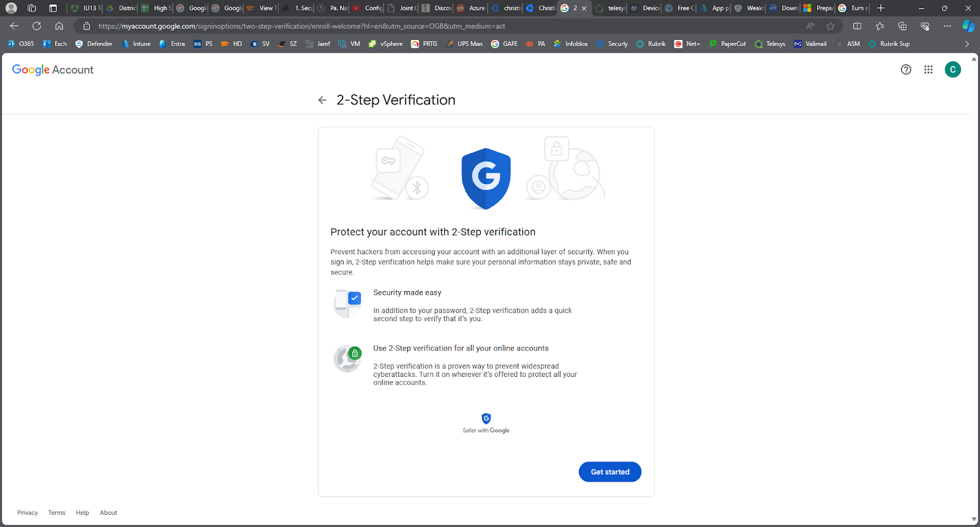Image resolution: width=980 pixels, height=527 pixels.
Task: Open the Google account avatar 'C'
Action: point(952,70)
